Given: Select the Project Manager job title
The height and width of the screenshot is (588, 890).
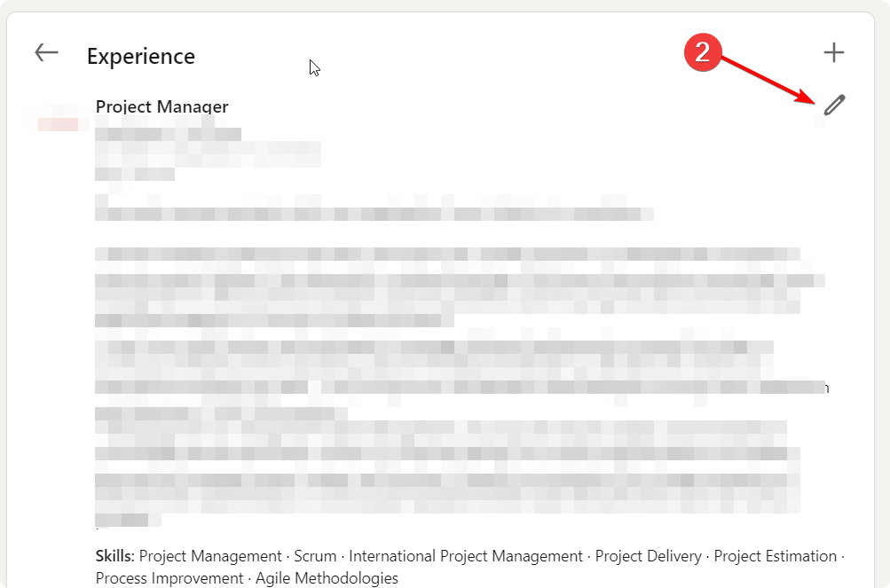Looking at the screenshot, I should pyautogui.click(x=161, y=106).
